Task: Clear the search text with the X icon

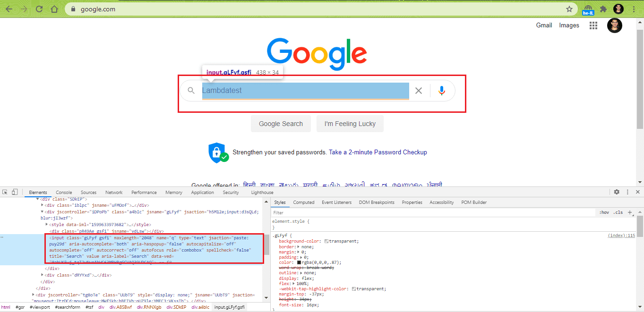Action: pos(418,91)
